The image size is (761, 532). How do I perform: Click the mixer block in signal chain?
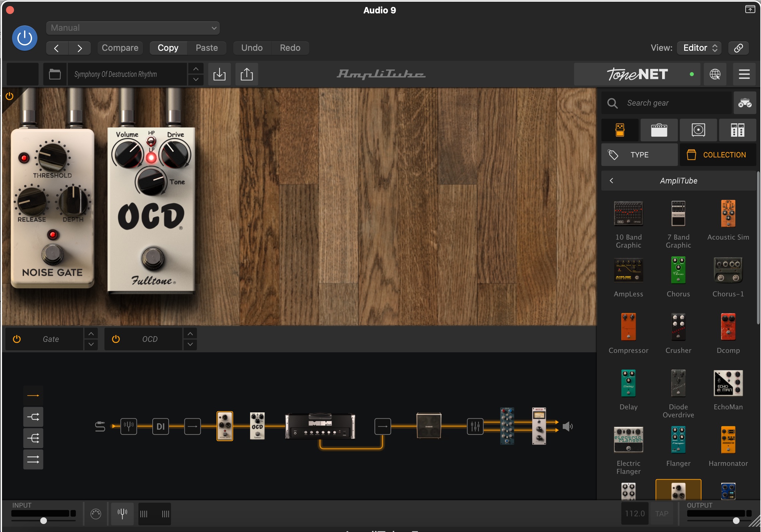(475, 426)
